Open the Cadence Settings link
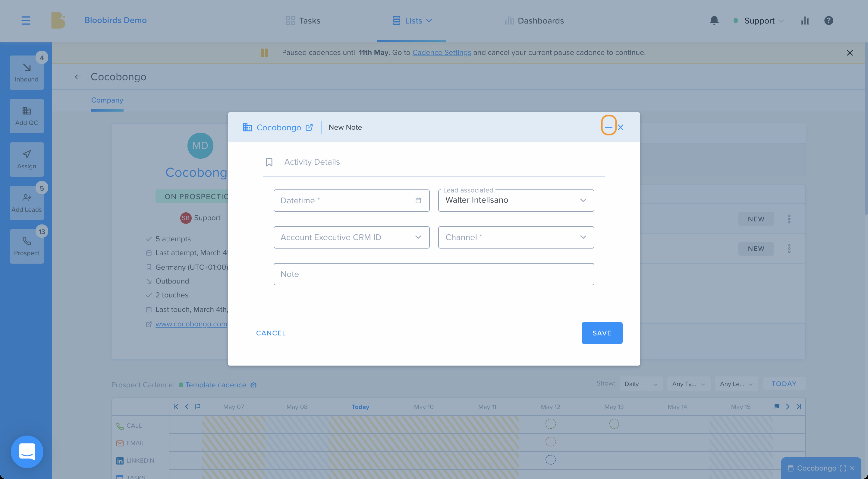The width and height of the screenshot is (868, 479). 442,52
